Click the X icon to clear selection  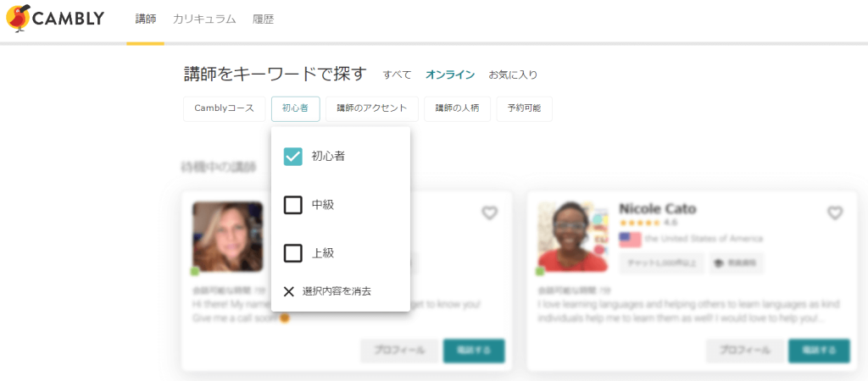point(289,291)
